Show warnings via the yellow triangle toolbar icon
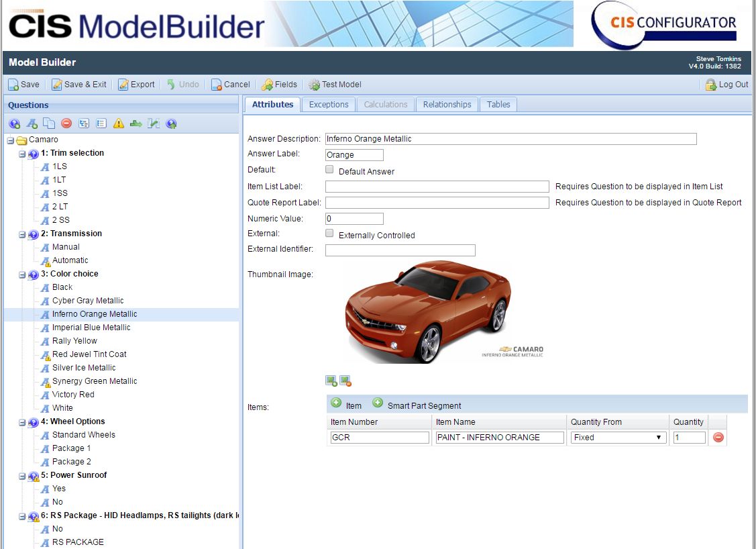 click(x=119, y=123)
